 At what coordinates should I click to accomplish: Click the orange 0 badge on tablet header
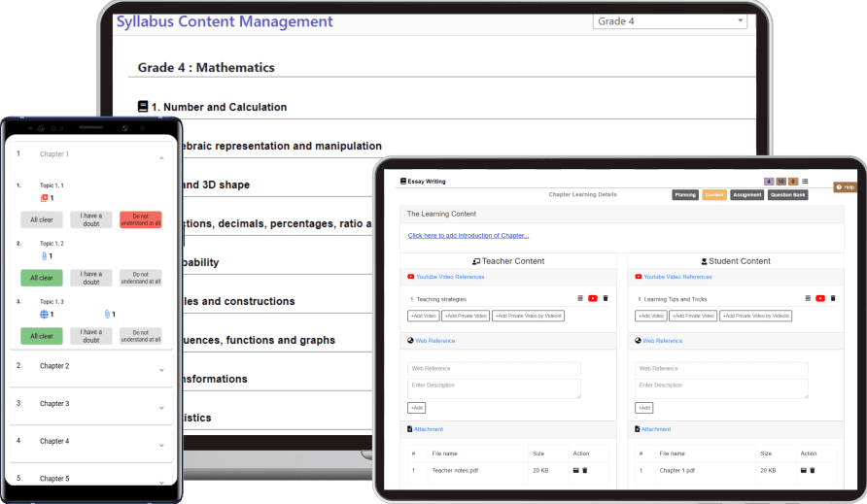point(793,182)
